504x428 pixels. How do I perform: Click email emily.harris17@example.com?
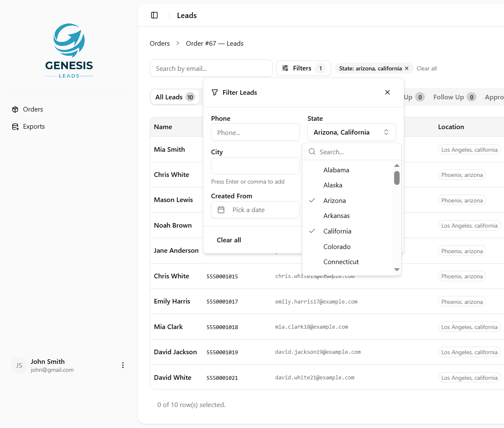pos(316,302)
